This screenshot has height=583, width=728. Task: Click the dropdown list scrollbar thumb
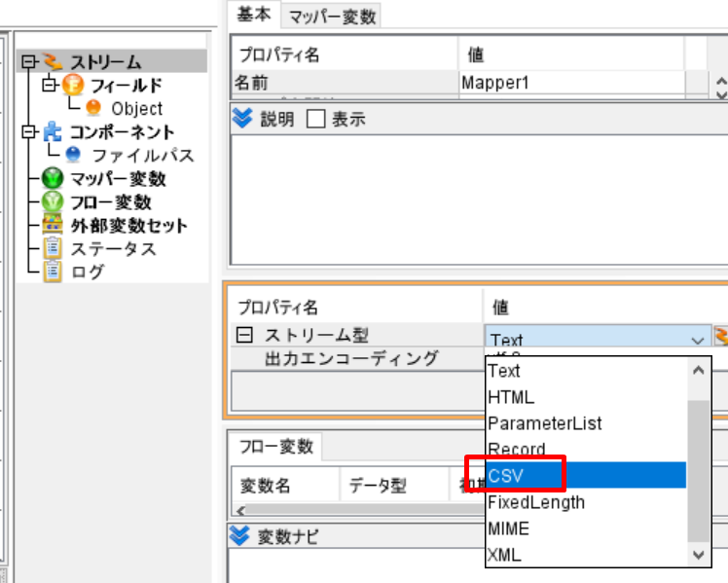(x=699, y=471)
